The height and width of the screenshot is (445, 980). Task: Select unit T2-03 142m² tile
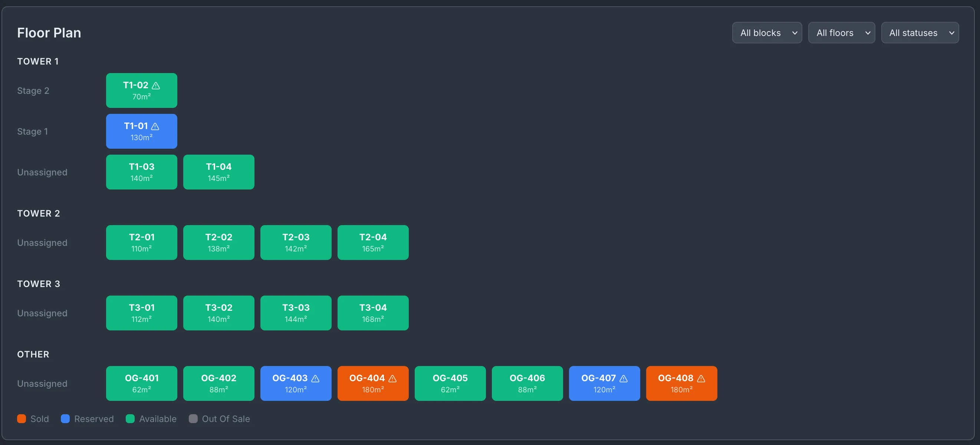click(x=296, y=243)
